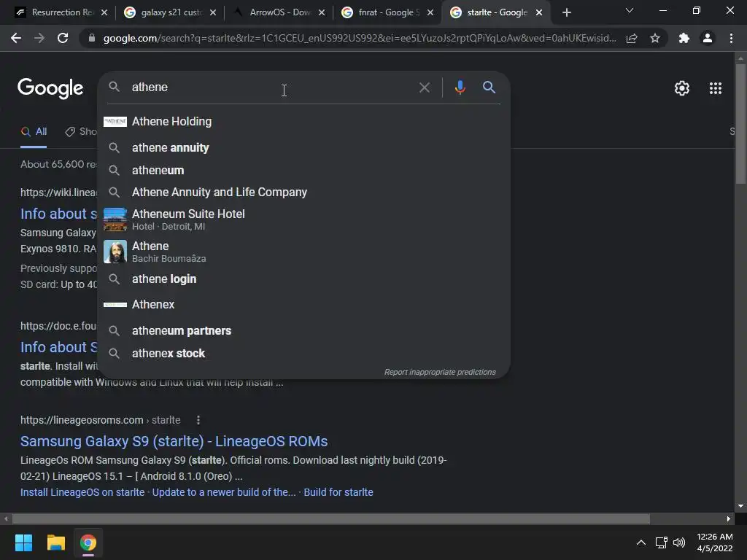Close the galaxy s21 custom tab
This screenshot has height=560, width=747.
click(x=213, y=13)
